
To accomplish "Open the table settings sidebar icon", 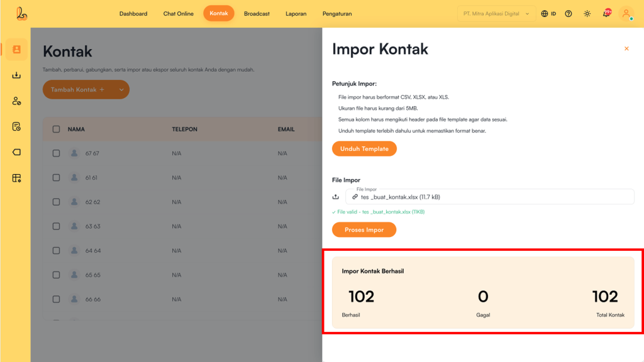I will click(x=16, y=178).
